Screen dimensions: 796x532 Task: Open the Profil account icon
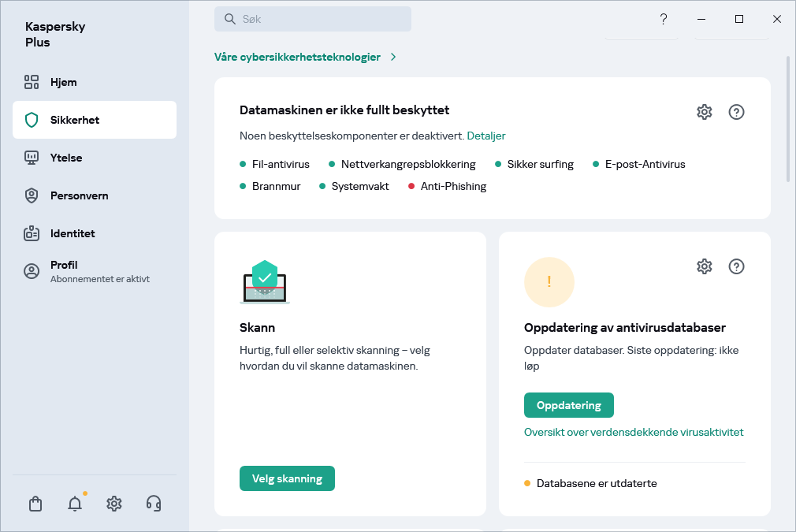[32, 270]
